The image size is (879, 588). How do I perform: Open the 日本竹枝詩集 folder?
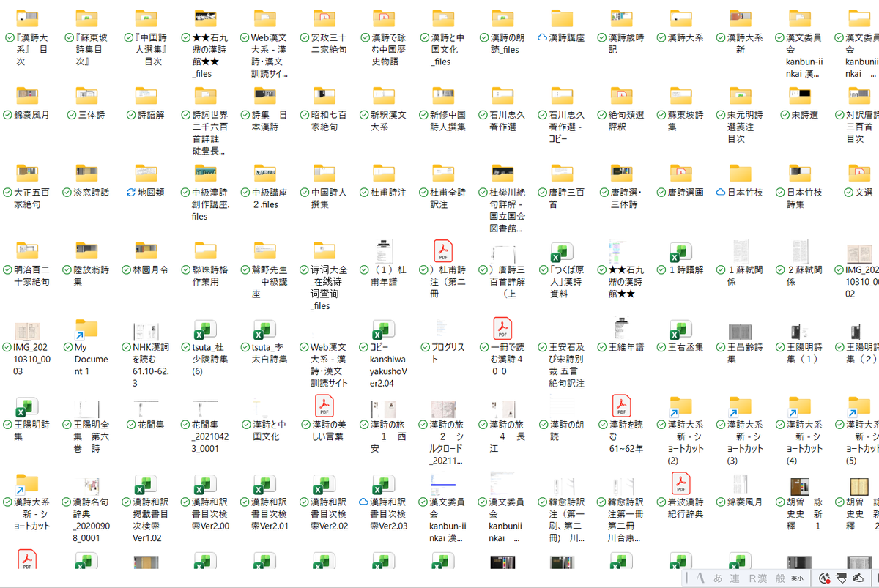pos(800,173)
